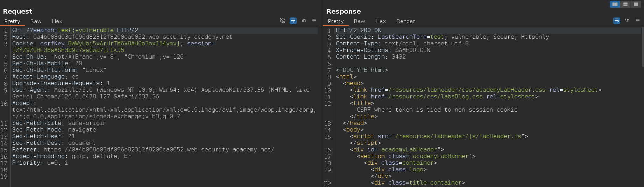Click the labHeader.js script line

pos(439,136)
